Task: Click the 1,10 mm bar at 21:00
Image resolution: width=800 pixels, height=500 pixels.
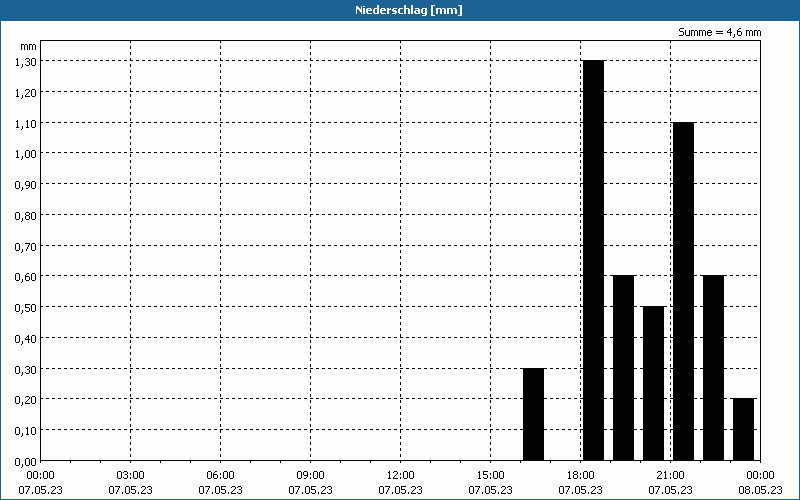Action: [684, 291]
